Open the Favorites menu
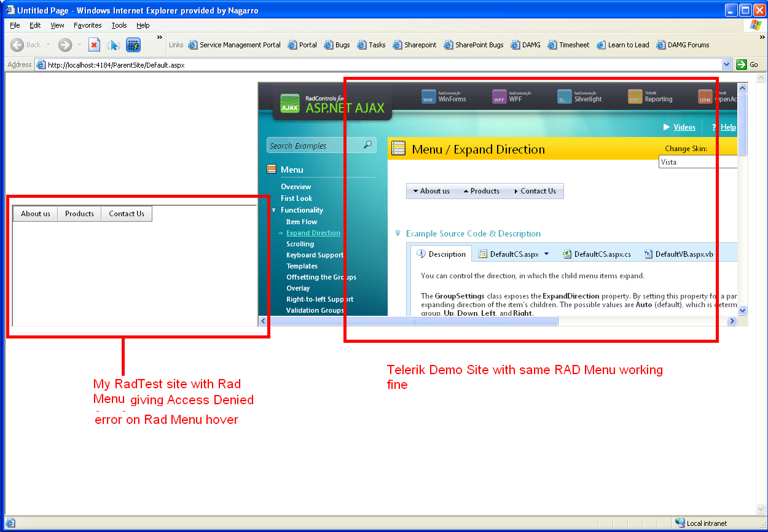Image resolution: width=768 pixels, height=532 pixels. coord(88,25)
